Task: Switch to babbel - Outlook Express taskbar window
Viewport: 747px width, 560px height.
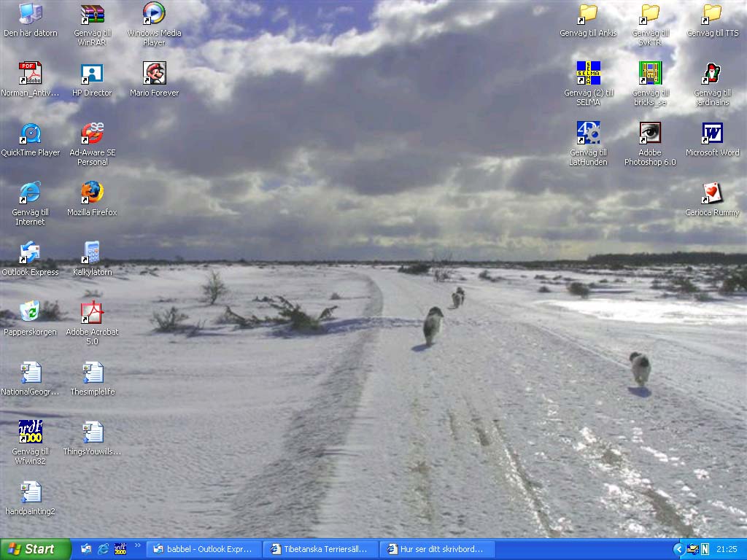Action: 204,549
